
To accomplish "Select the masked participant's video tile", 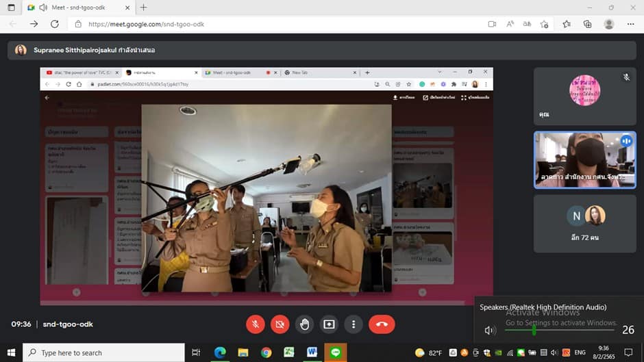I will click(x=584, y=160).
